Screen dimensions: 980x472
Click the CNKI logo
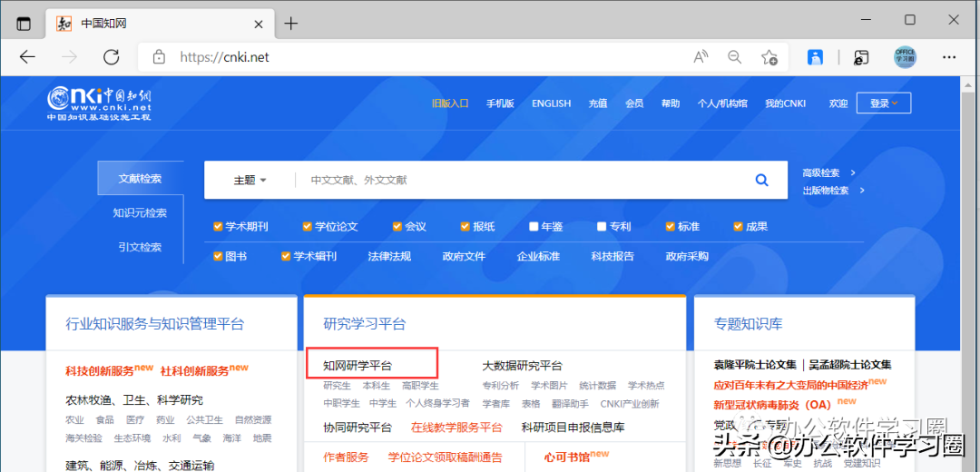(100, 103)
